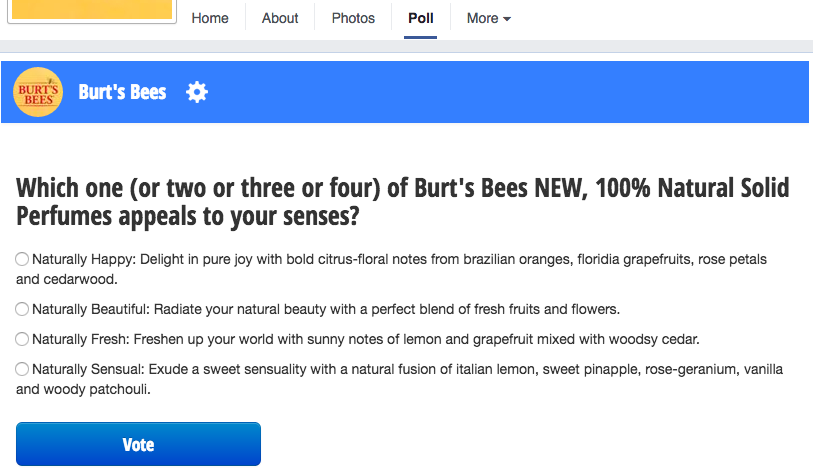This screenshot has height=470, width=813.
Task: Go to the Photos tab
Action: click(x=353, y=18)
